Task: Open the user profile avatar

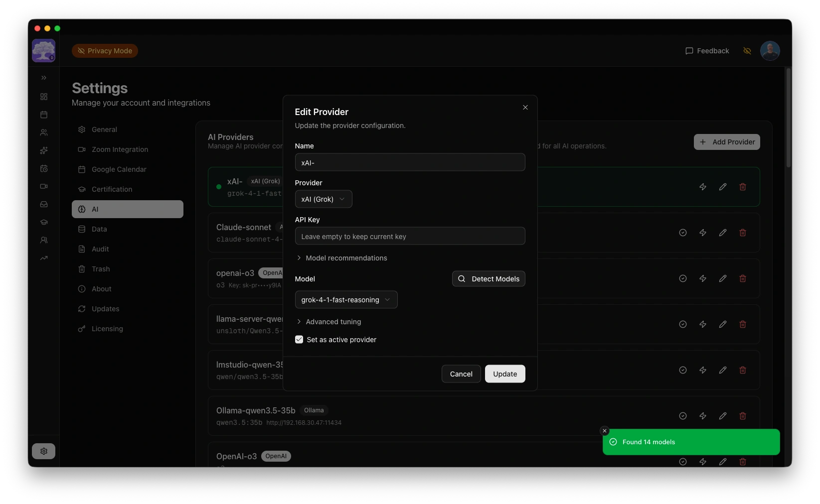Action: tap(770, 51)
